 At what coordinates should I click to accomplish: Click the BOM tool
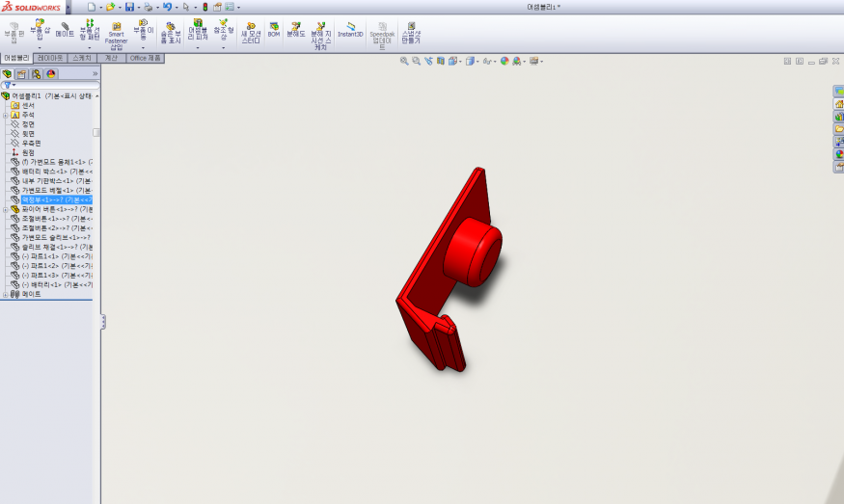(x=274, y=30)
